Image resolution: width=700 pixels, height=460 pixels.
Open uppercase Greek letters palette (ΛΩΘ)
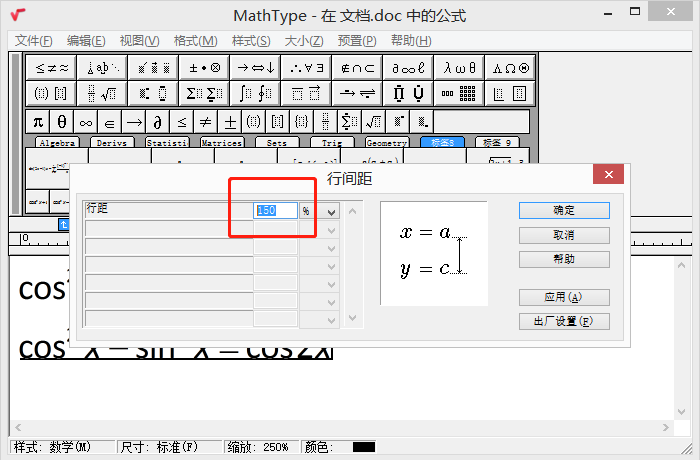(x=510, y=68)
